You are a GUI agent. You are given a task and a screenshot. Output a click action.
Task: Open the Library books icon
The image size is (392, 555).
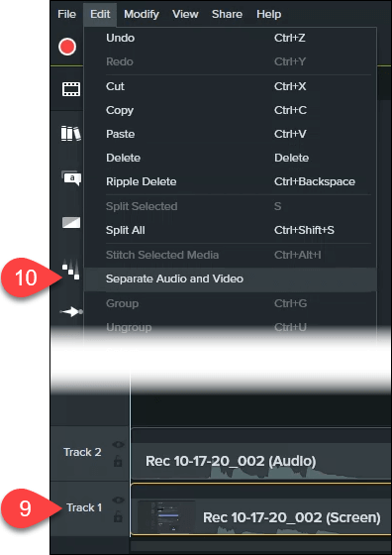click(70, 133)
